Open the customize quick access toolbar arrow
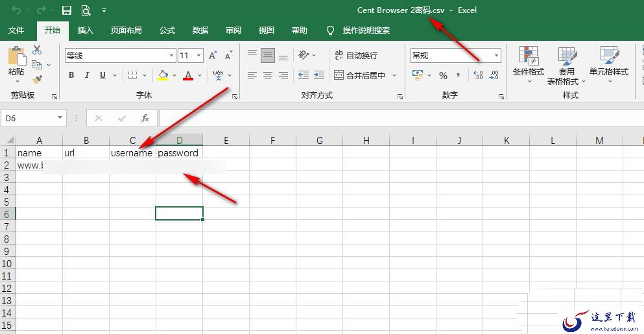Image resolution: width=644 pixels, height=334 pixels. pos(104,10)
